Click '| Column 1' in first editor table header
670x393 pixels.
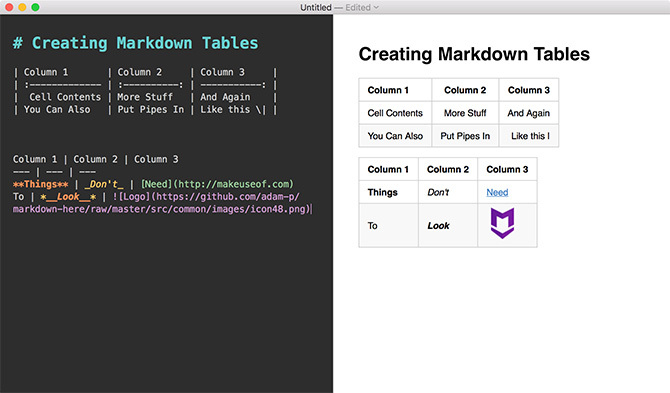coord(41,72)
